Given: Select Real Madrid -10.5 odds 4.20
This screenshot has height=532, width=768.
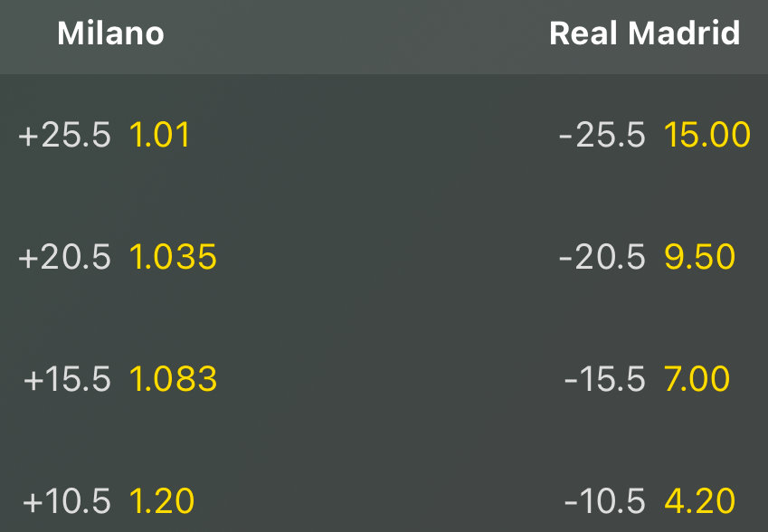Looking at the screenshot, I should tap(699, 500).
